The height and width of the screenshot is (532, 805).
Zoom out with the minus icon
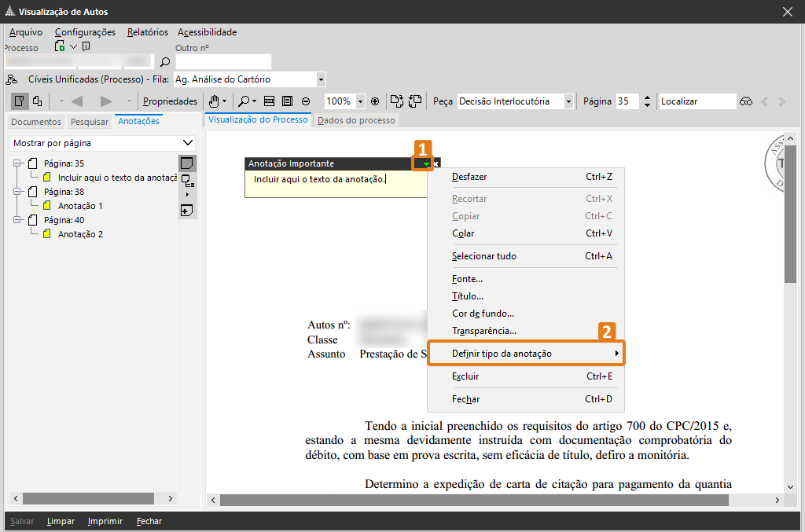coord(306,101)
